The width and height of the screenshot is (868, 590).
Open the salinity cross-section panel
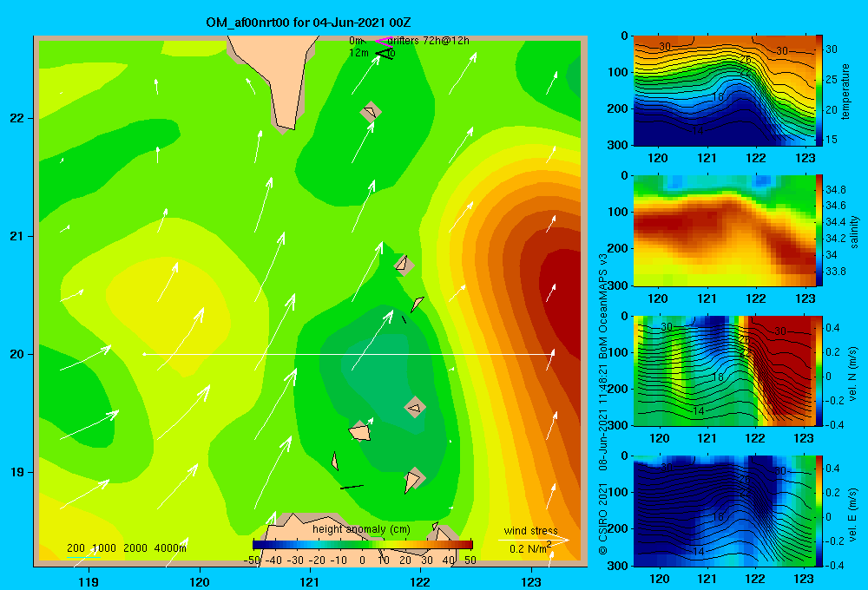coord(725,231)
